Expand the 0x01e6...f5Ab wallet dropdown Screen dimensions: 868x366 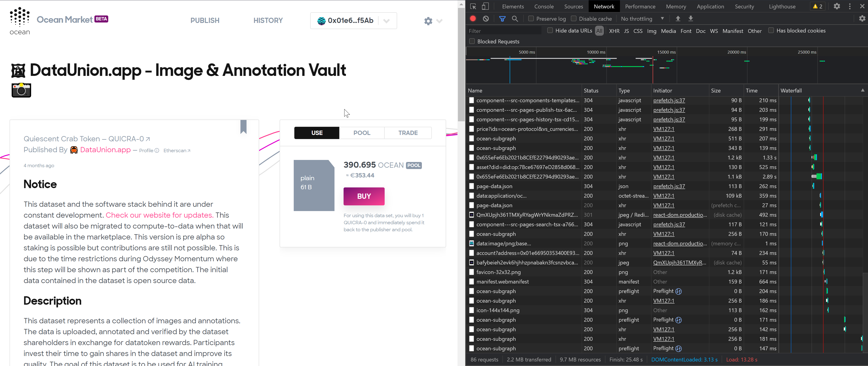(x=386, y=21)
